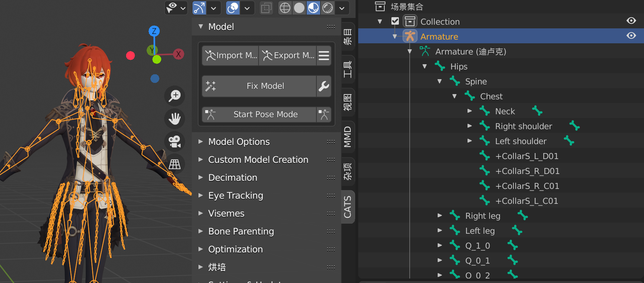This screenshot has width=644, height=283.
Task: Select the Right shoulder bone in outliner
Action: pos(523,126)
